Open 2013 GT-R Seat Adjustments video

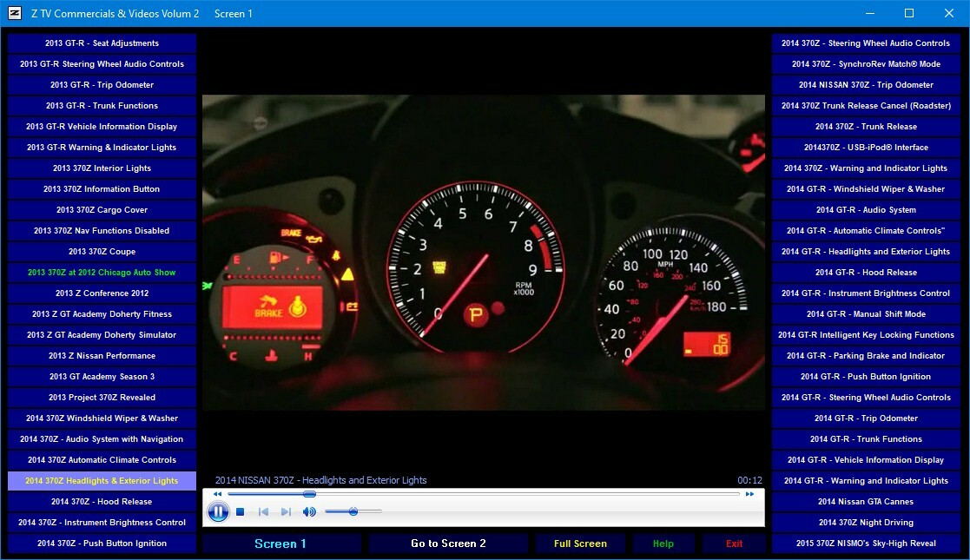pos(102,43)
